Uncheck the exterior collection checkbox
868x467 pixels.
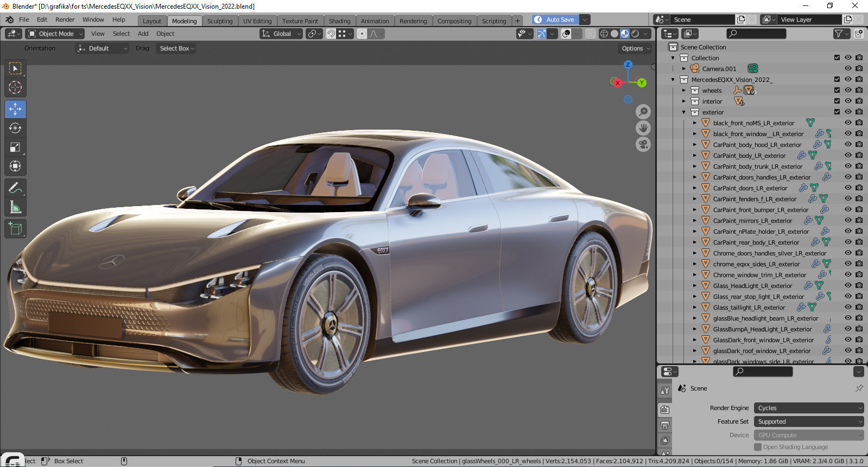(837, 112)
